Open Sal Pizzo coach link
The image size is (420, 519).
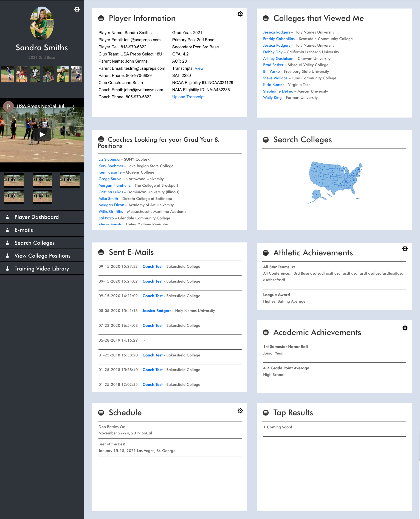[x=106, y=218]
